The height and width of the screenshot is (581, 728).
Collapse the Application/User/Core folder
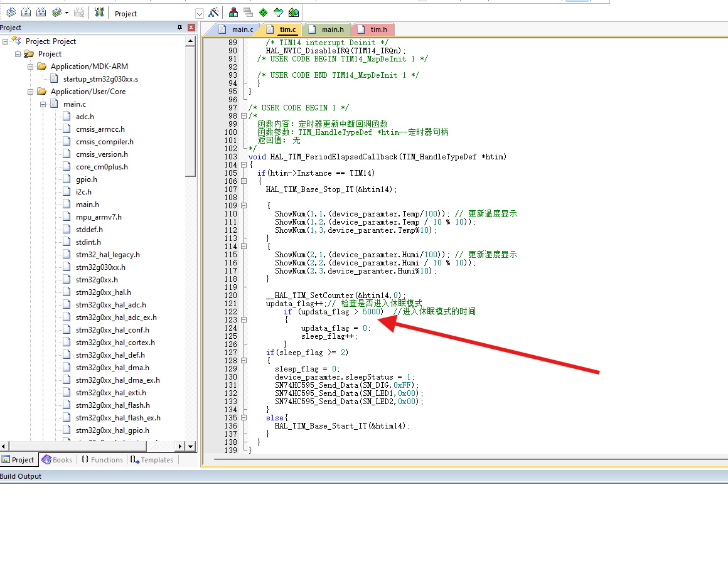[31, 92]
